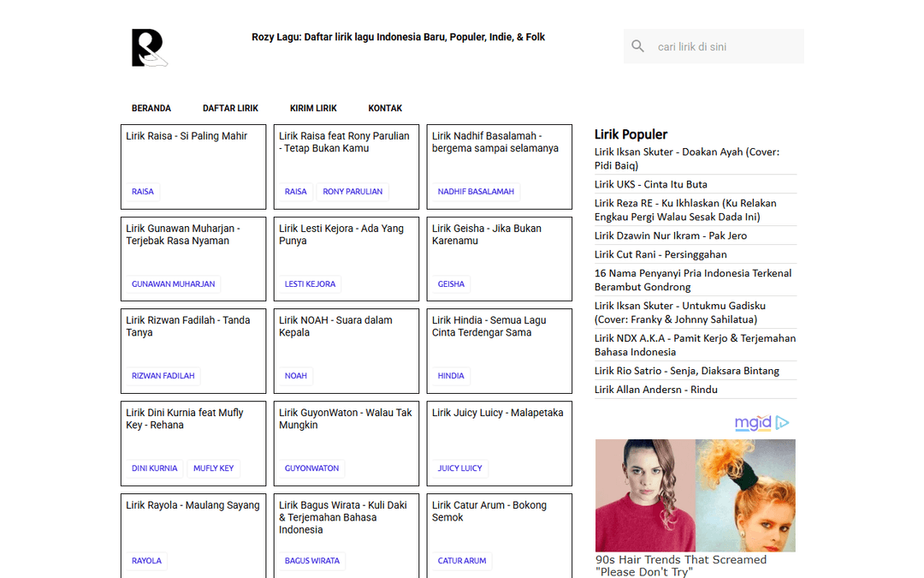Open Lirik Nadhif Basalamah bergema sampai selamanya
The width and height of the screenshot is (924, 578).
[x=495, y=142]
